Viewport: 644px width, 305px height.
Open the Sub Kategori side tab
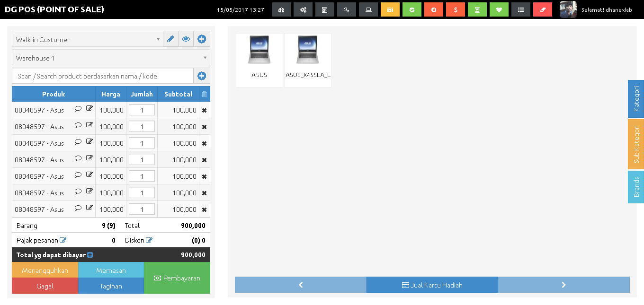pos(636,144)
